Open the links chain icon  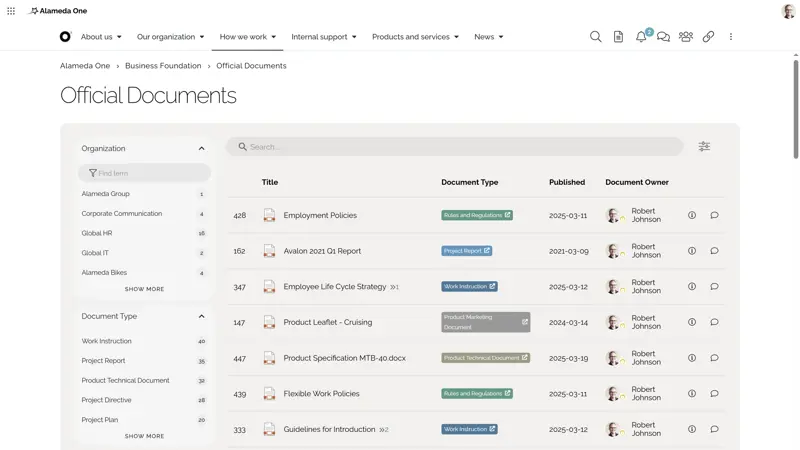point(708,37)
